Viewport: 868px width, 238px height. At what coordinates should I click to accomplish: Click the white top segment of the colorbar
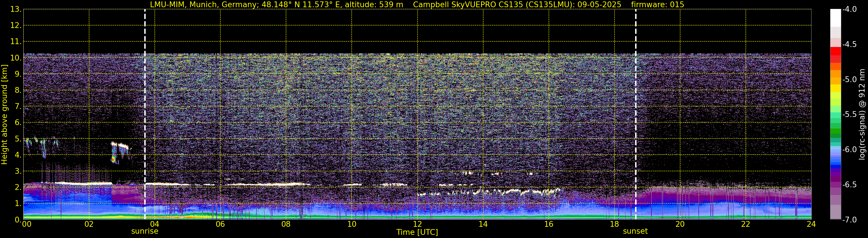coord(836,18)
